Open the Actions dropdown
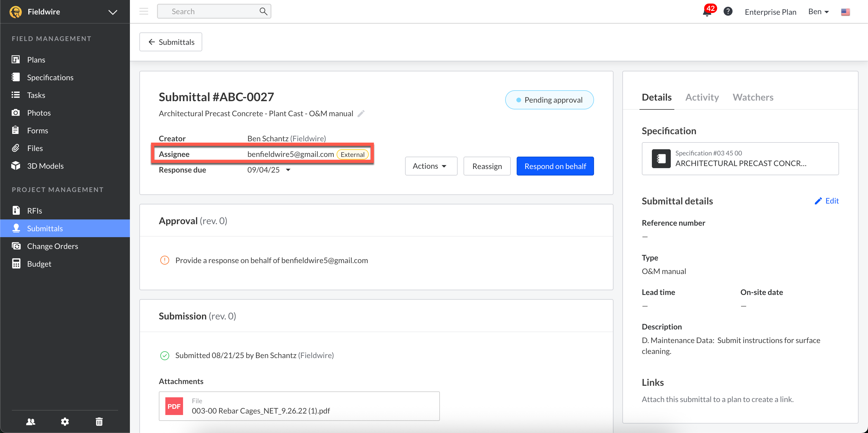This screenshot has width=868, height=433. tap(431, 166)
